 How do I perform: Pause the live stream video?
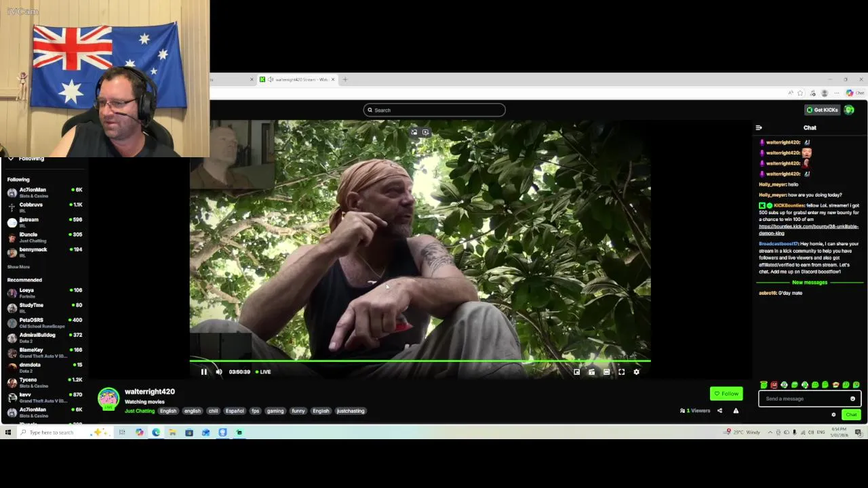(x=203, y=371)
